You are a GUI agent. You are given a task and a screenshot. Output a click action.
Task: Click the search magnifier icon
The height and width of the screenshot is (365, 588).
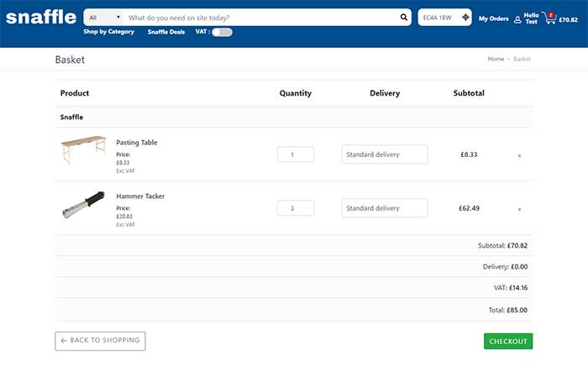pos(403,18)
